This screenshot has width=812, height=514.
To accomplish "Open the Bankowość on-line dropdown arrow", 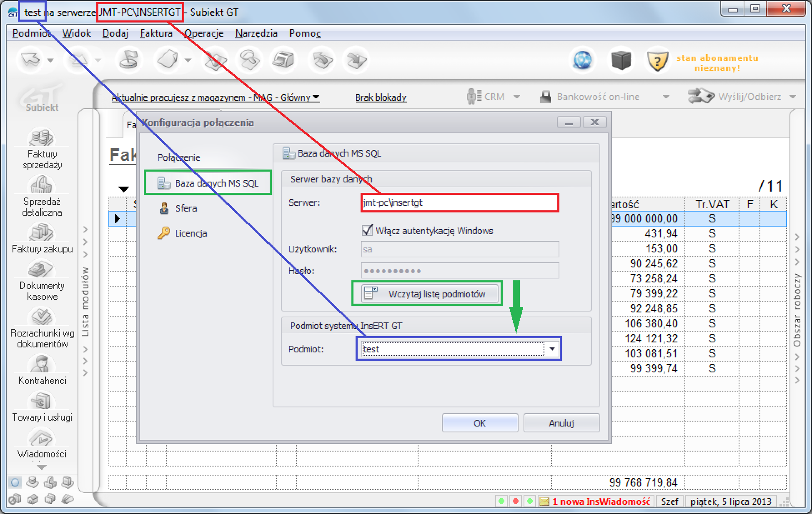I will tap(666, 97).
